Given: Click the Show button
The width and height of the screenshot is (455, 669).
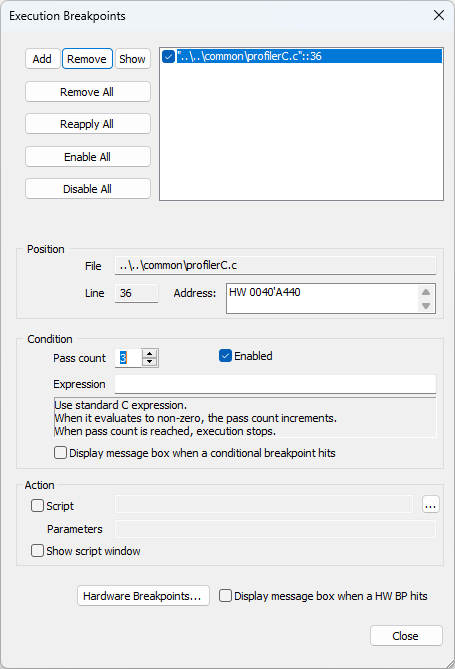Looking at the screenshot, I should coord(132,59).
